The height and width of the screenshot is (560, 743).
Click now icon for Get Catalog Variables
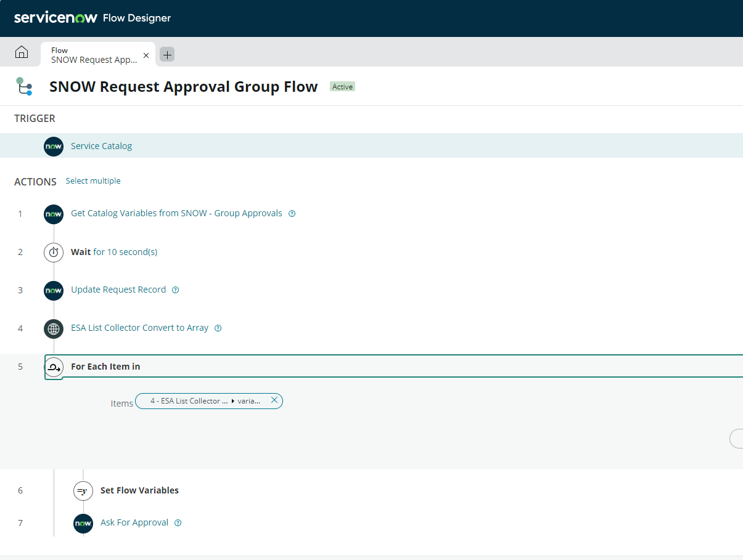[x=54, y=214]
